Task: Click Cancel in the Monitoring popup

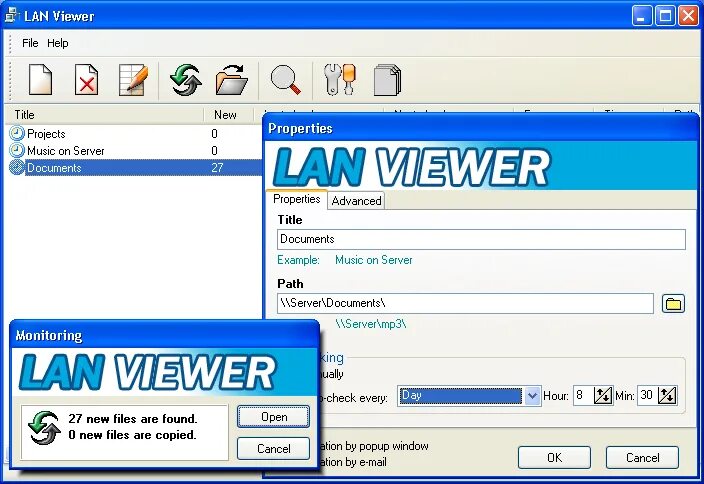Action: [273, 449]
